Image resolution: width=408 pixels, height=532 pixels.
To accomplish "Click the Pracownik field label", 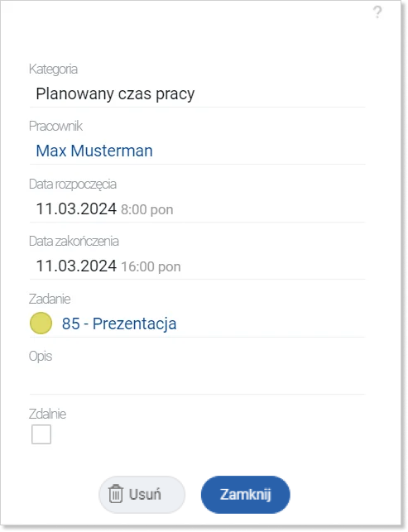I will pos(55,127).
